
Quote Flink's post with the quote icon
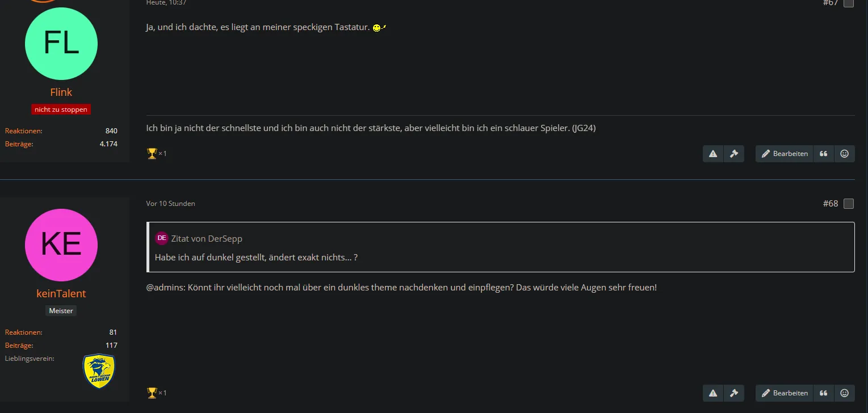(823, 154)
